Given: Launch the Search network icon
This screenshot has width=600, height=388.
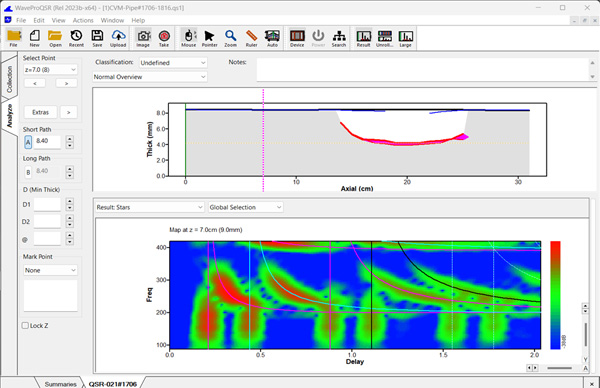Looking at the screenshot, I should point(339,38).
